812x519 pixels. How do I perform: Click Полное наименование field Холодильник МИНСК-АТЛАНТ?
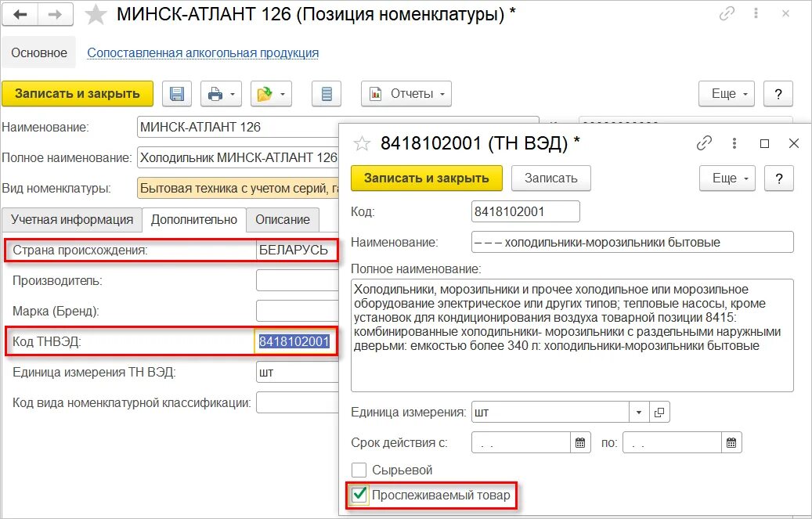point(238,157)
